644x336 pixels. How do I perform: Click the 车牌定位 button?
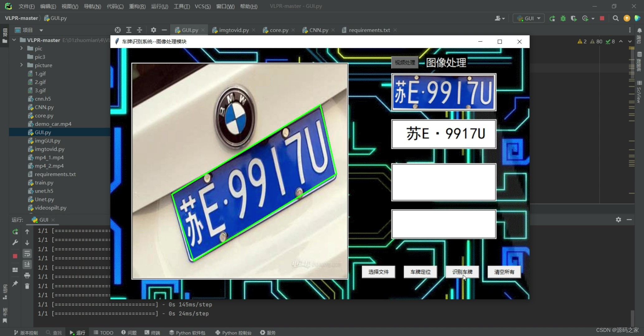(420, 272)
